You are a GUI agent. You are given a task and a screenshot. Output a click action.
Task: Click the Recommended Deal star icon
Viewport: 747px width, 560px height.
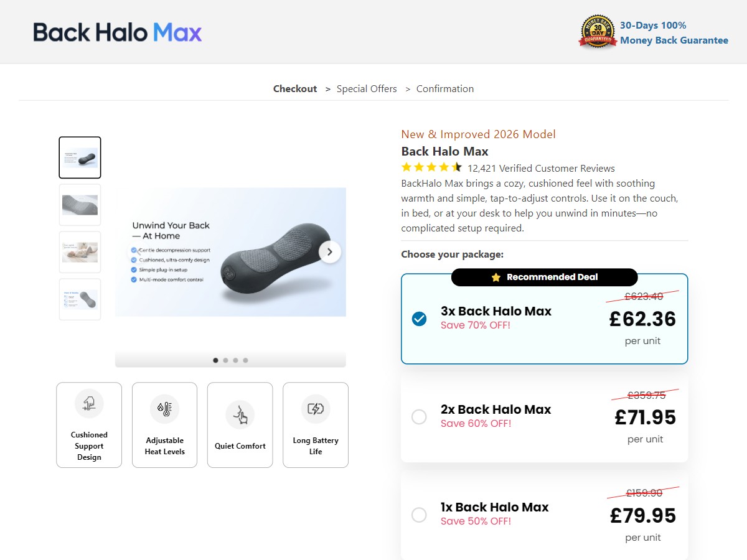pyautogui.click(x=496, y=278)
